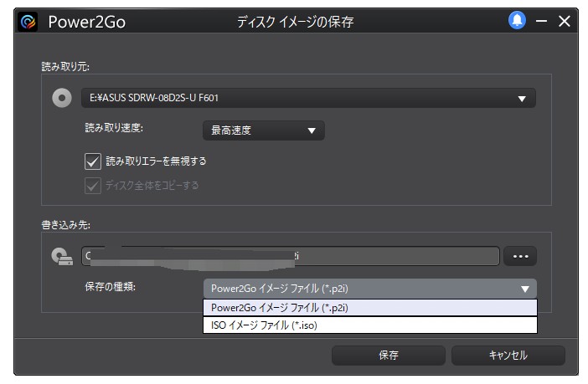
Task: Click the ディスク イメージの保存 title text
Action: click(x=296, y=22)
